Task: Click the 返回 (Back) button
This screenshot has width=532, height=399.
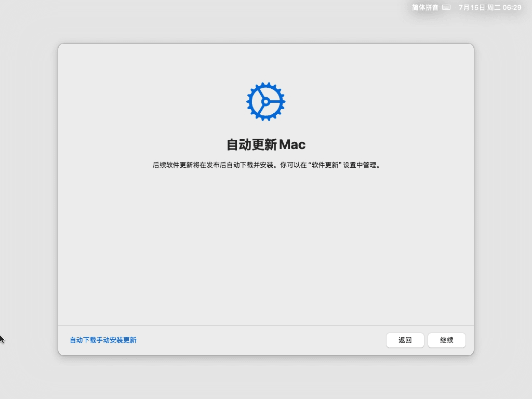Action: tap(405, 340)
